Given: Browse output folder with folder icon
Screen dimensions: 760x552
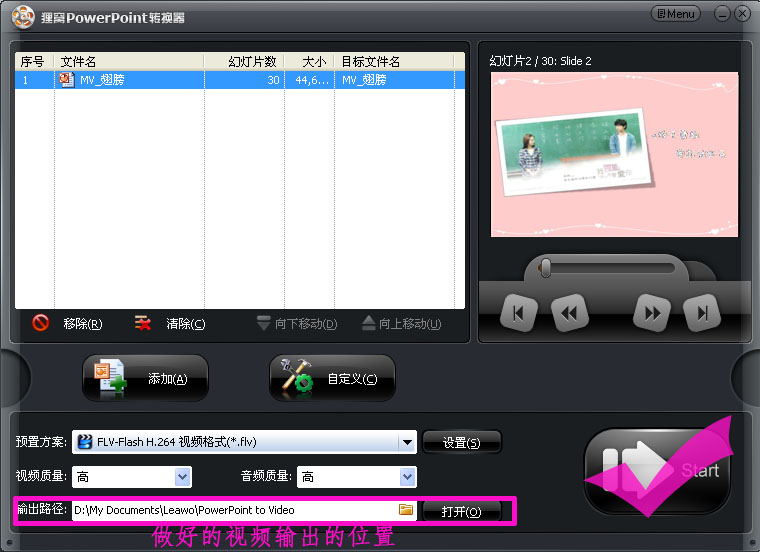Looking at the screenshot, I should [406, 509].
